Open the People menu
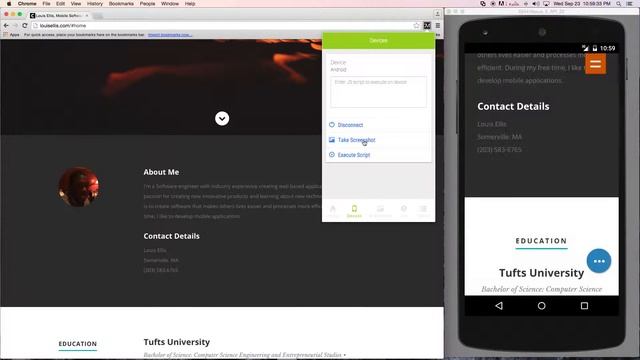Image resolution: width=640 pixels, height=360 pixels. pyautogui.click(x=147, y=4)
